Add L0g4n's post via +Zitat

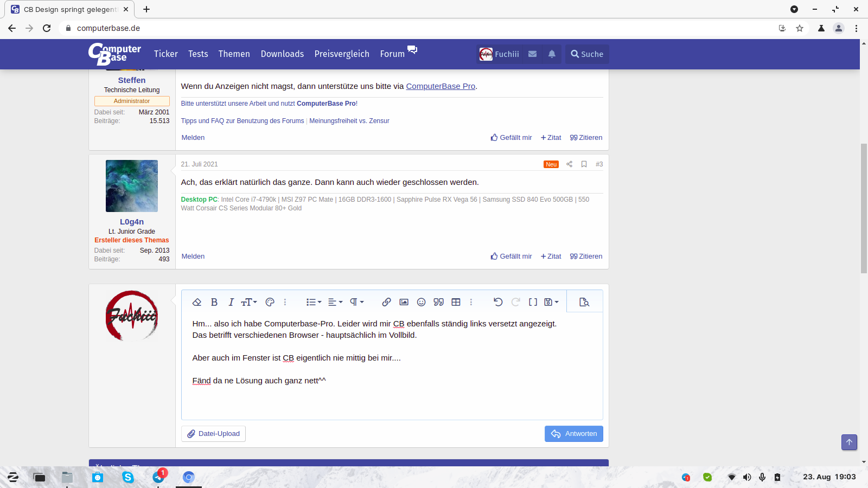point(551,256)
